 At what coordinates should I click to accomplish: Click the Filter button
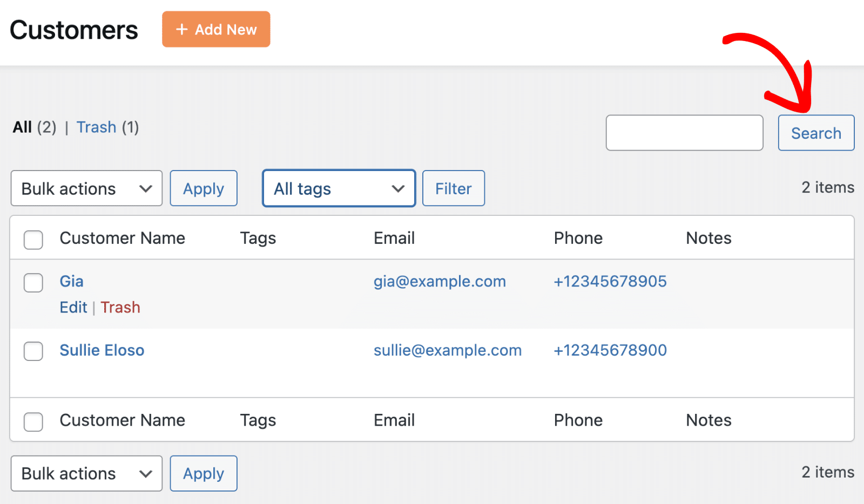(x=453, y=188)
